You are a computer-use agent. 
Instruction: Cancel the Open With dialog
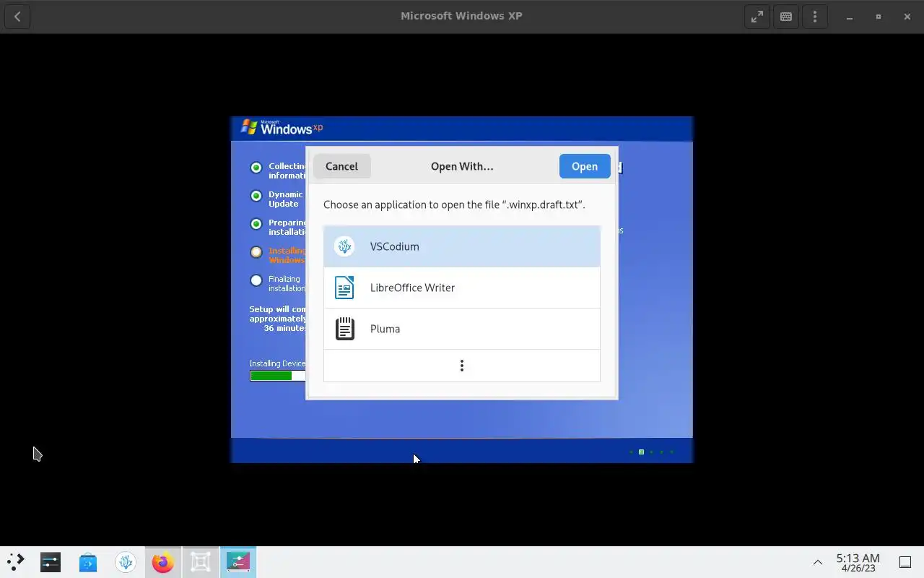pyautogui.click(x=341, y=166)
